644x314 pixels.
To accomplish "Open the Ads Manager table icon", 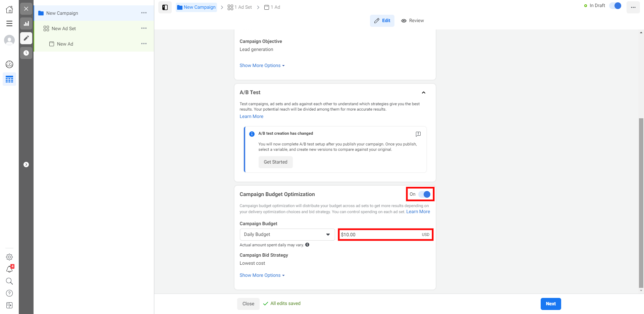I will (9, 79).
